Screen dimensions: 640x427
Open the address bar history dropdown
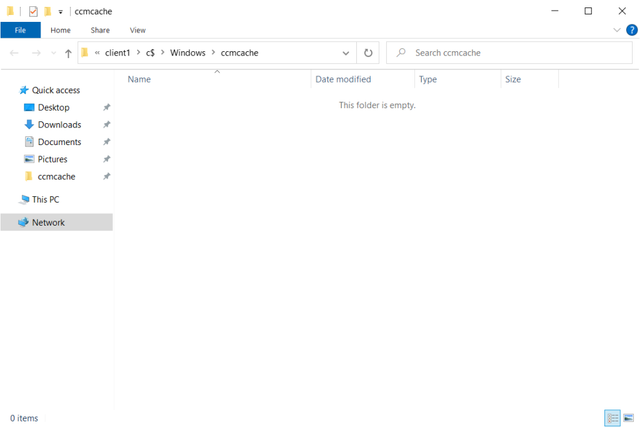click(x=346, y=53)
